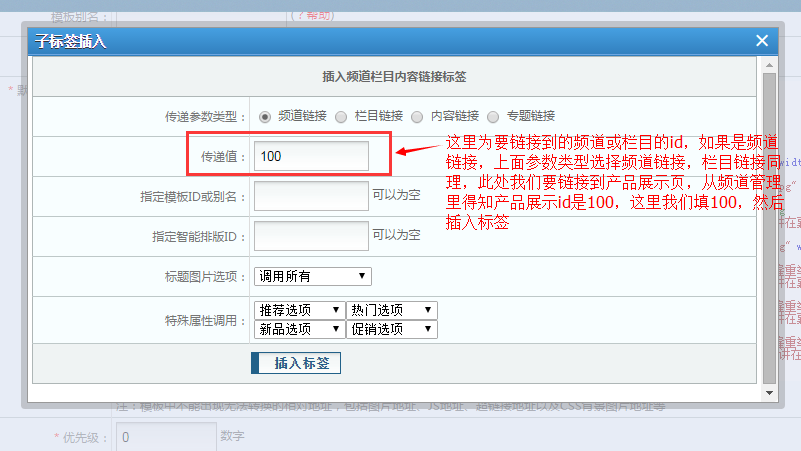The image size is (801, 451).
Task: Click the scrollbar up arrow in dialog
Action: (x=768, y=66)
